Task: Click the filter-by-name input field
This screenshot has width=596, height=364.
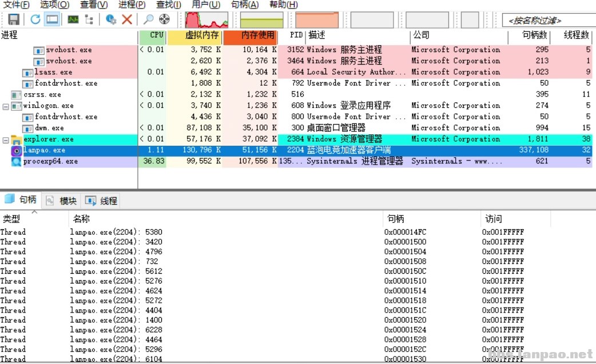Action: 547,21
